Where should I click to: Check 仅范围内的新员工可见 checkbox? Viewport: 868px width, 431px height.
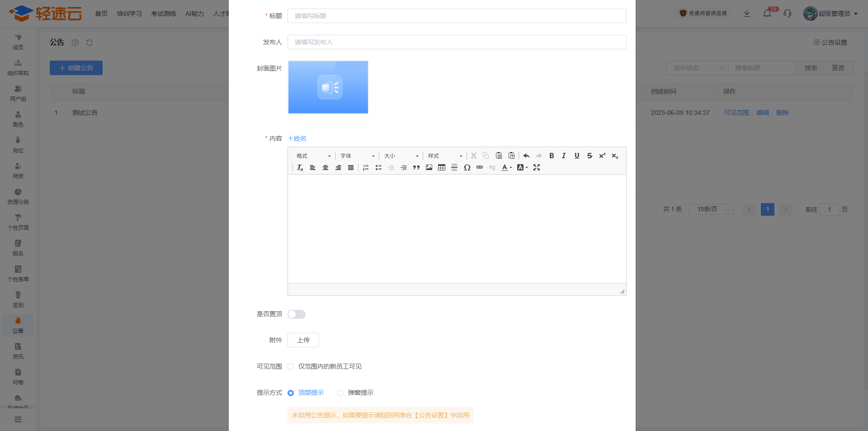point(291,366)
